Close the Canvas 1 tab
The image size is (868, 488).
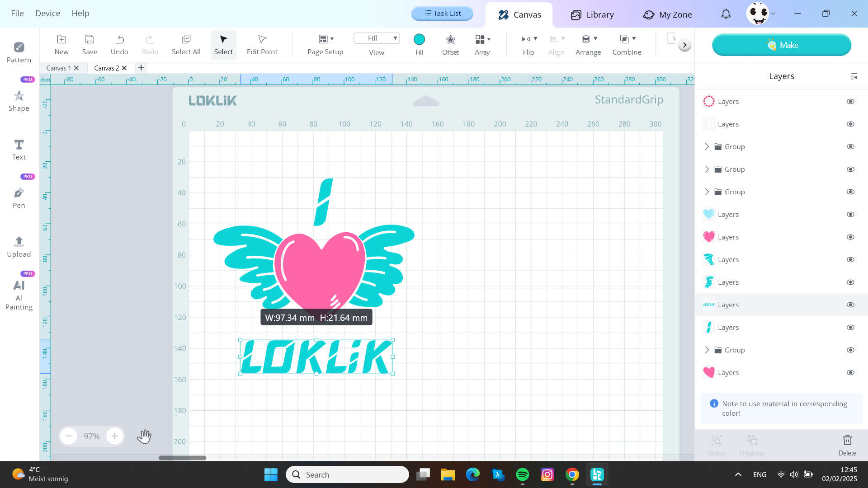click(x=76, y=68)
